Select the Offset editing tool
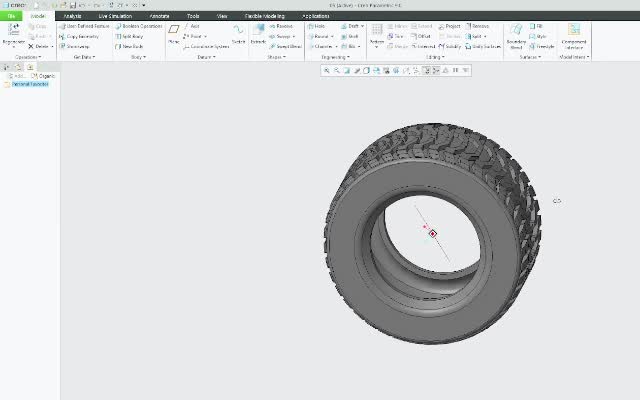Image resolution: width=640 pixels, height=400 pixels. (420, 36)
